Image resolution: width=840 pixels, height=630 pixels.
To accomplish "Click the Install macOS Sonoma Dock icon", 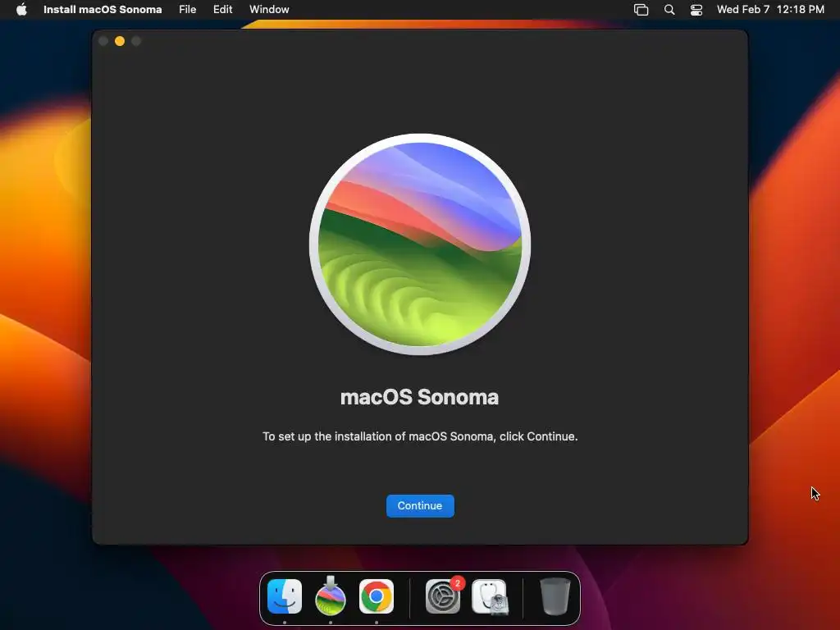I will (331, 596).
